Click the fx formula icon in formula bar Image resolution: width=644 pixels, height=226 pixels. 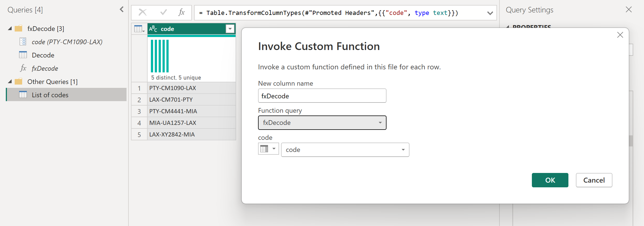pyautogui.click(x=181, y=12)
